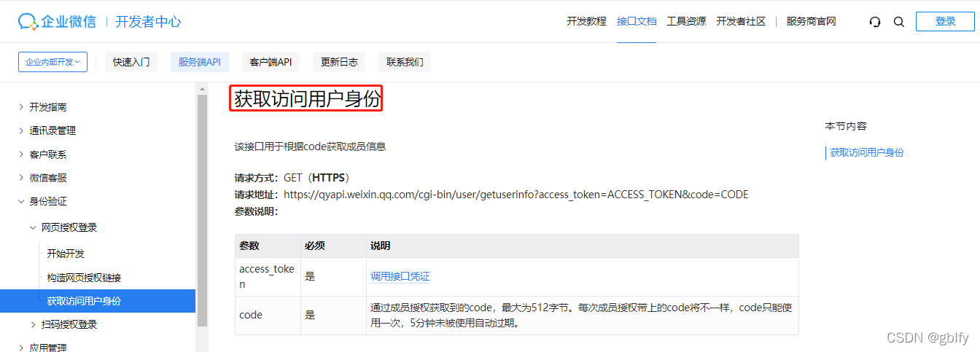Click the 该接口用于根据code获取成员信息 description
Viewport: 980px width, 352px height.
pyautogui.click(x=310, y=146)
